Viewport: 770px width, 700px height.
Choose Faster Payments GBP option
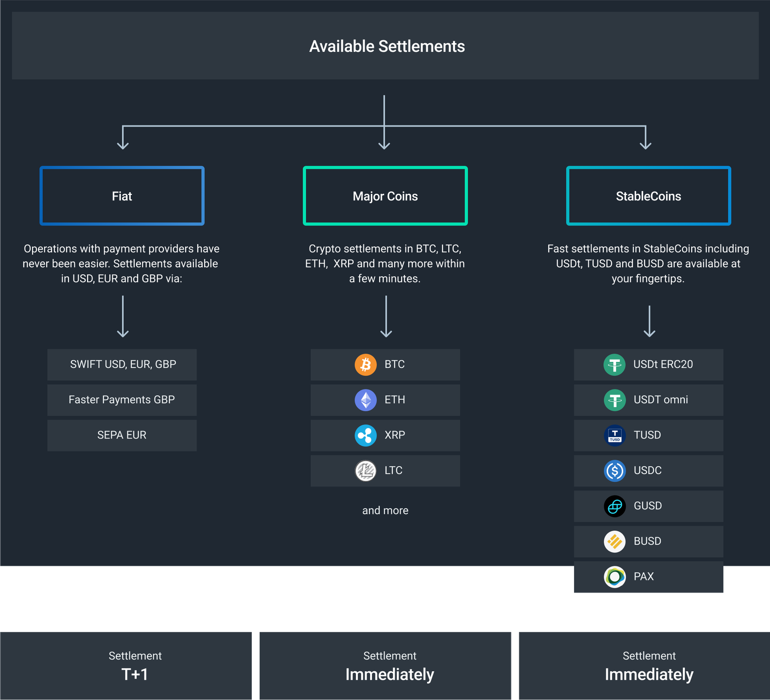(x=122, y=400)
